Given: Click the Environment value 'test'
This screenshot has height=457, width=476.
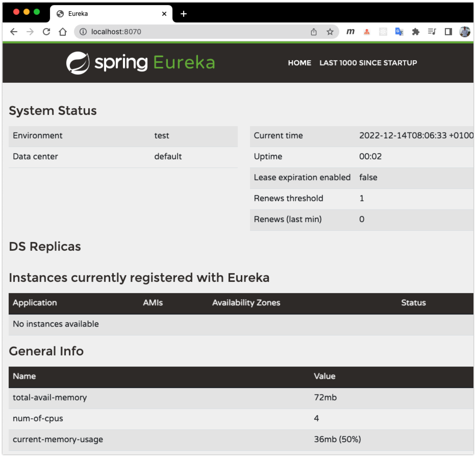Looking at the screenshot, I should (162, 136).
